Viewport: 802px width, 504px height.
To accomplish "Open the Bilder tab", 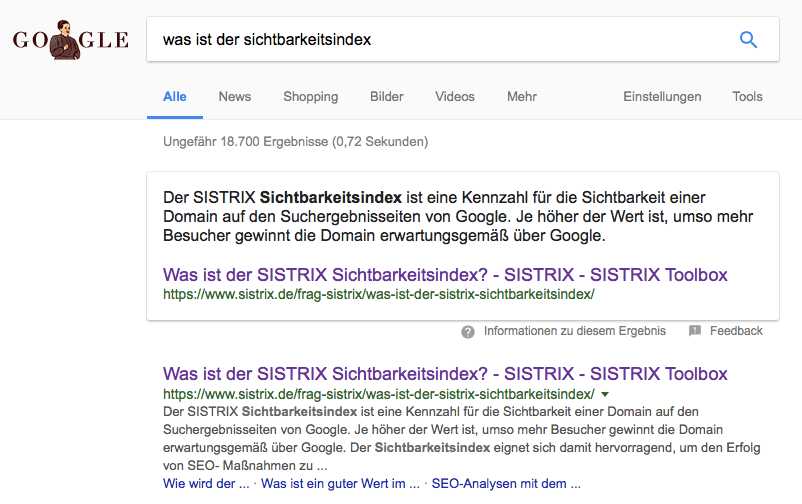I will coord(387,97).
